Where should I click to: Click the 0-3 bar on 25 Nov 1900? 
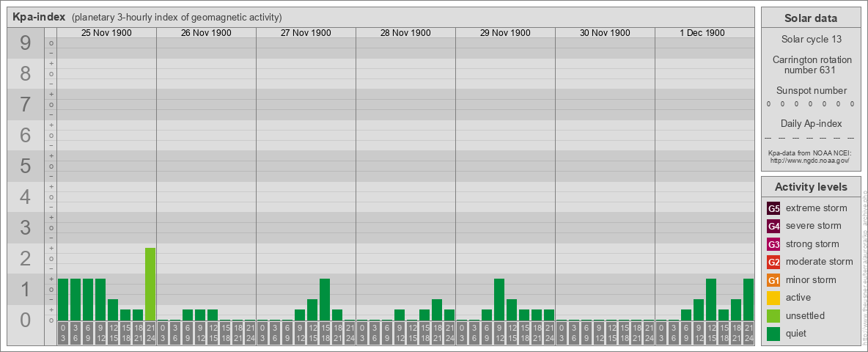[x=63, y=299]
